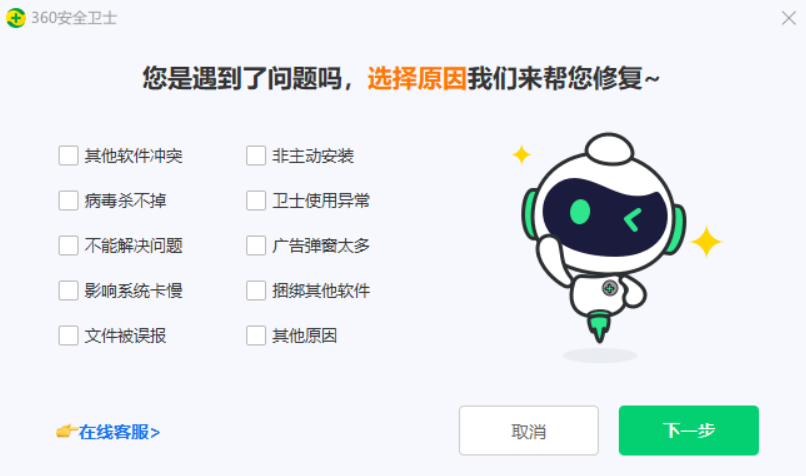Select the 影响系统卡慢 checkbox
Image resolution: width=806 pixels, height=476 pixels.
tap(68, 290)
